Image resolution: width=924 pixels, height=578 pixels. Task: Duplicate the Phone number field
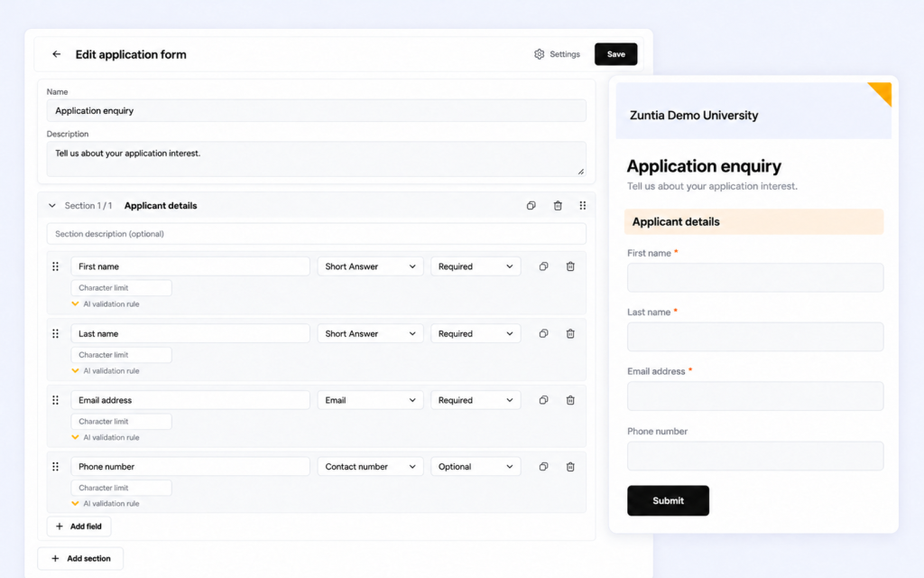pyautogui.click(x=543, y=467)
